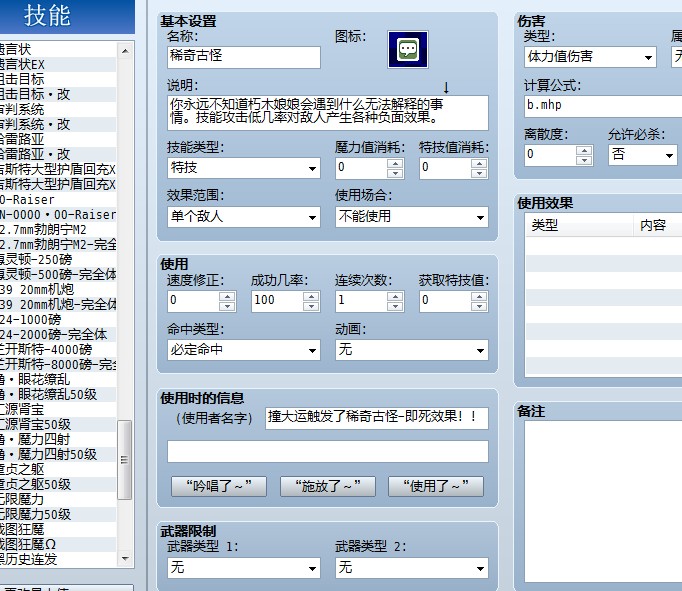Click the 说明 description text box
This screenshot has height=591, width=682.
tap(328, 113)
